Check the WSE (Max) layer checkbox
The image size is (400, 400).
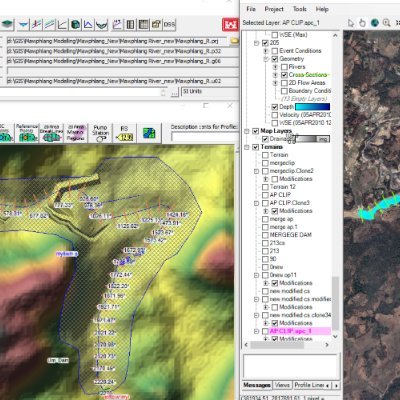[275, 35]
